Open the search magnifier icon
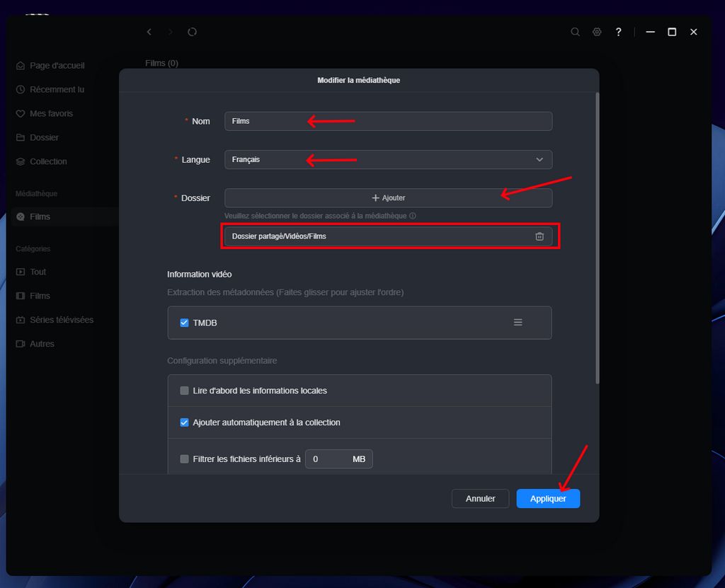This screenshot has height=588, width=725. pos(576,32)
